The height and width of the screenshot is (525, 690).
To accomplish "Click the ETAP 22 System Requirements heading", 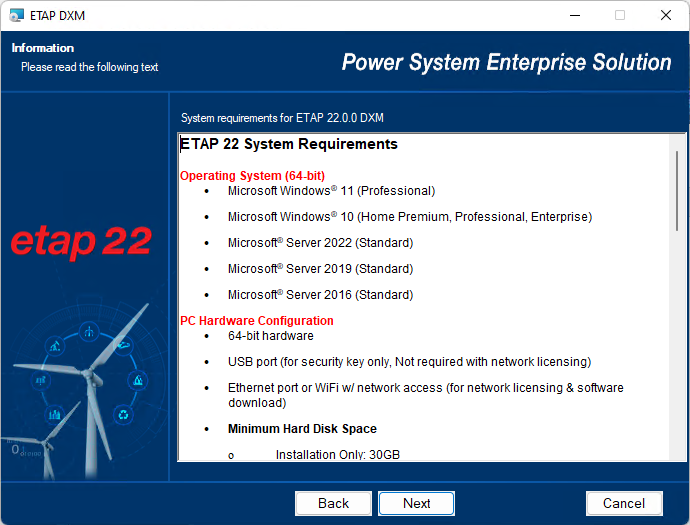I will (289, 145).
